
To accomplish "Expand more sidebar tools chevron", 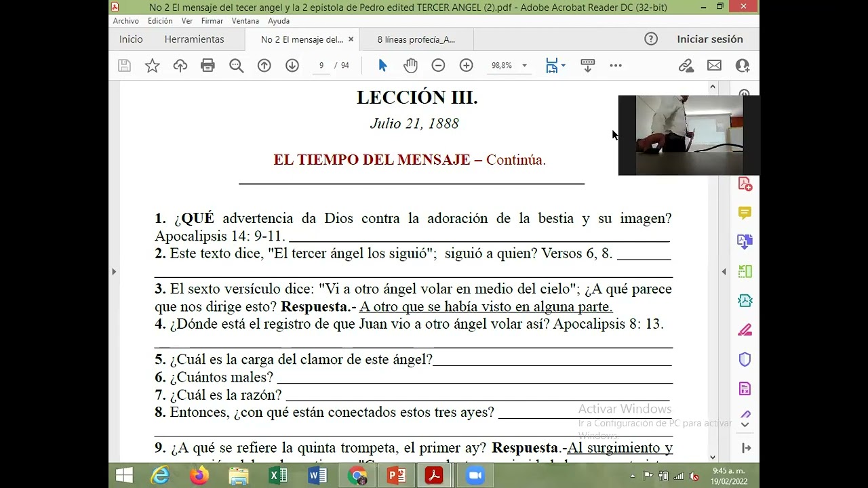I will (x=745, y=425).
